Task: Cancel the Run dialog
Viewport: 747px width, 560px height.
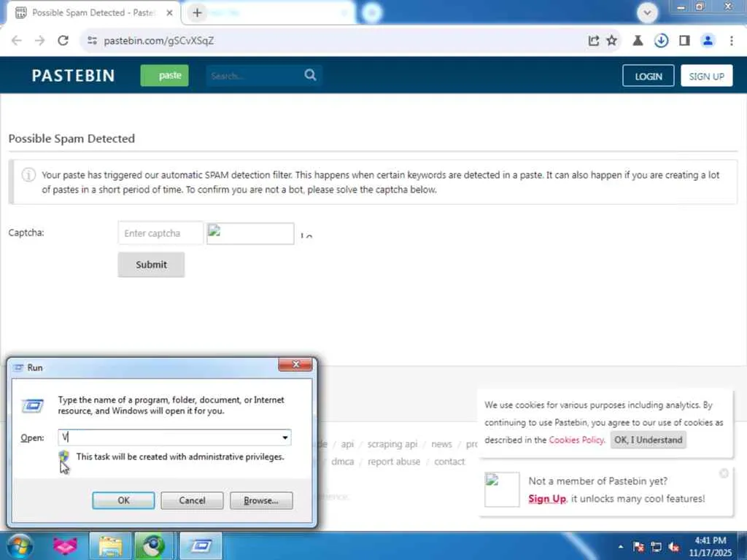Action: click(192, 500)
